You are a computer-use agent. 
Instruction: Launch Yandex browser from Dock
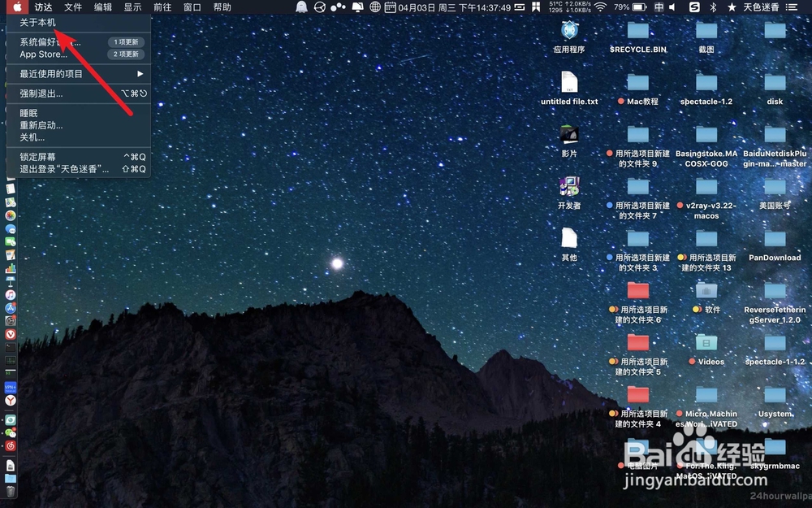(x=11, y=400)
